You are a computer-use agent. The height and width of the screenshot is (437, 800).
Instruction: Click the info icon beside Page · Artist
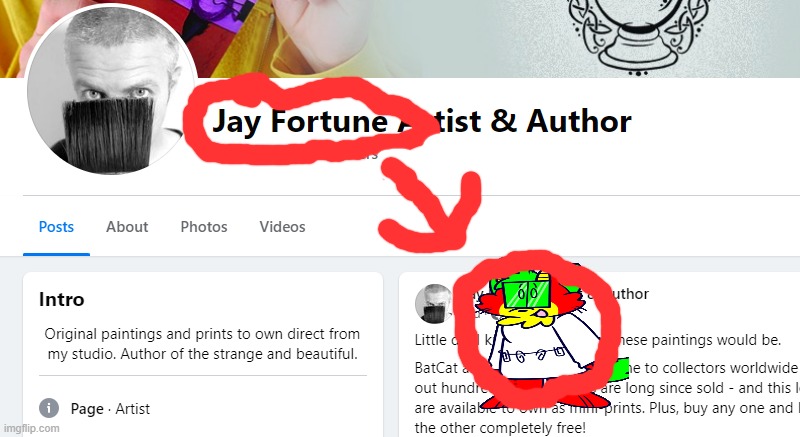click(x=49, y=408)
